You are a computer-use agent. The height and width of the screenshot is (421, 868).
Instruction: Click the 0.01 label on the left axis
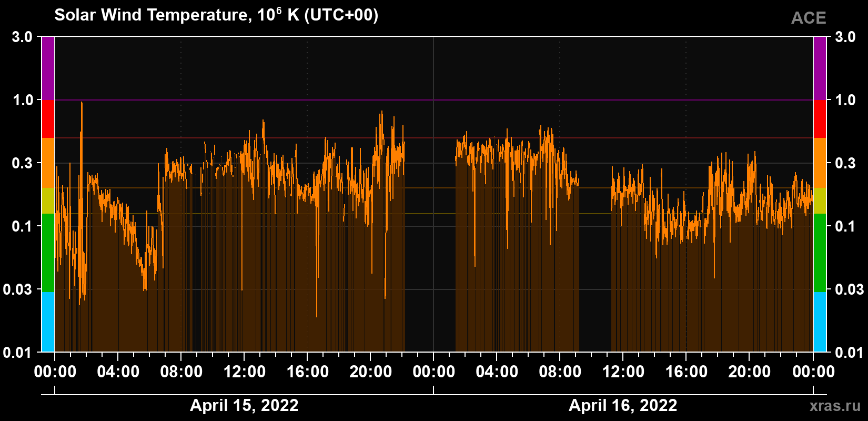pos(19,352)
